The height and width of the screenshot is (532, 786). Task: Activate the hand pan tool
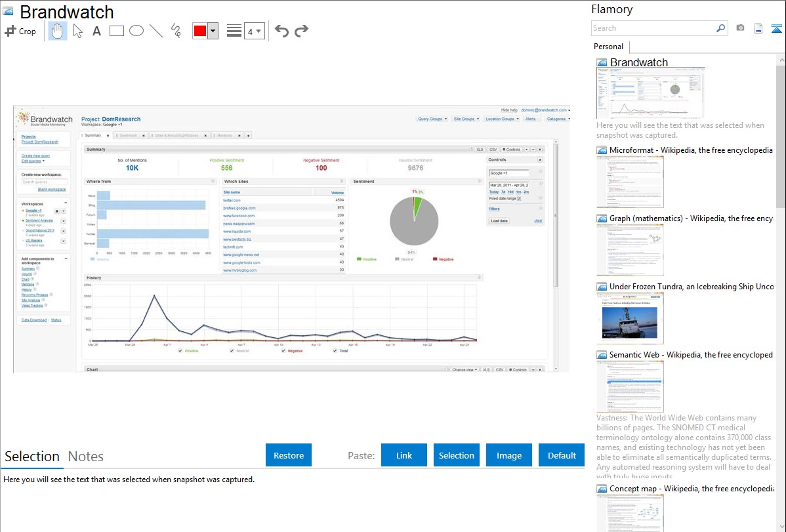pyautogui.click(x=57, y=31)
